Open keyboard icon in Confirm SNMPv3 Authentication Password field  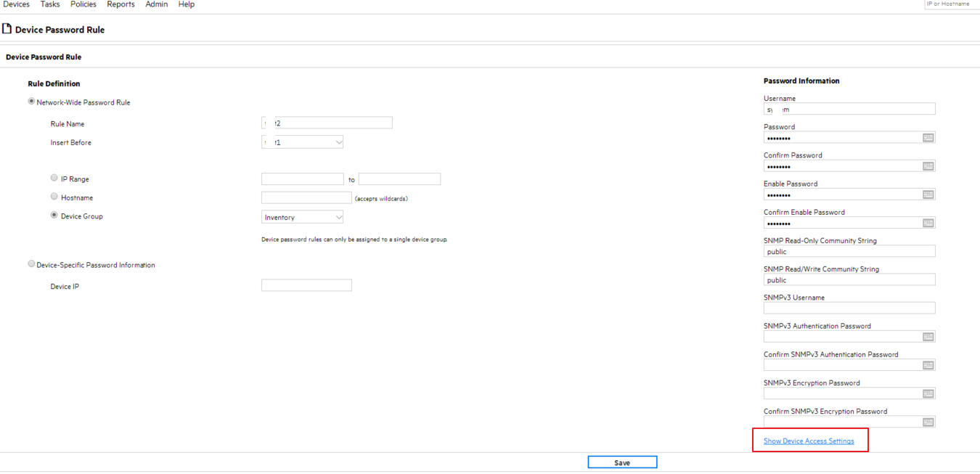[x=928, y=365]
